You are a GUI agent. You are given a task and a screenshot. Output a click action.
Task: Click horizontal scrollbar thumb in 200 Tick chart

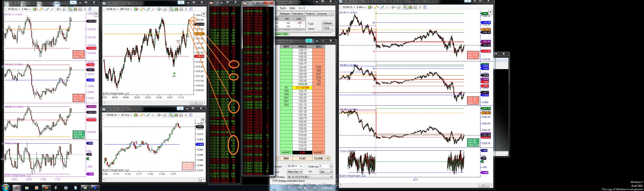click(x=196, y=103)
